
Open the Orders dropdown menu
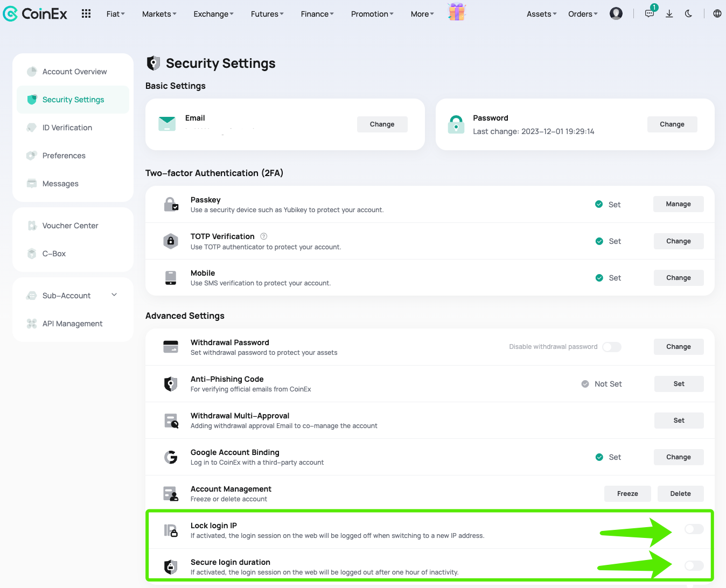583,14
